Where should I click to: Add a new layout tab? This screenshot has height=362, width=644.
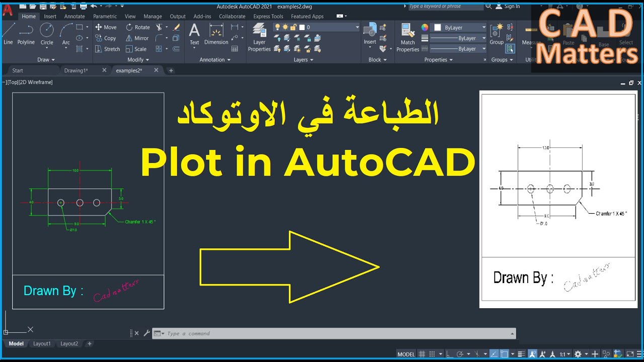coord(90,343)
